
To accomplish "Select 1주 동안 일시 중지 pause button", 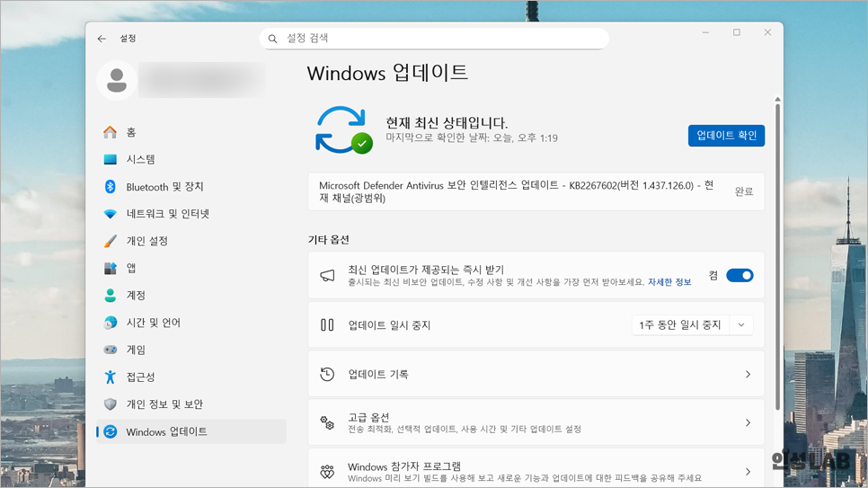I will coord(680,325).
